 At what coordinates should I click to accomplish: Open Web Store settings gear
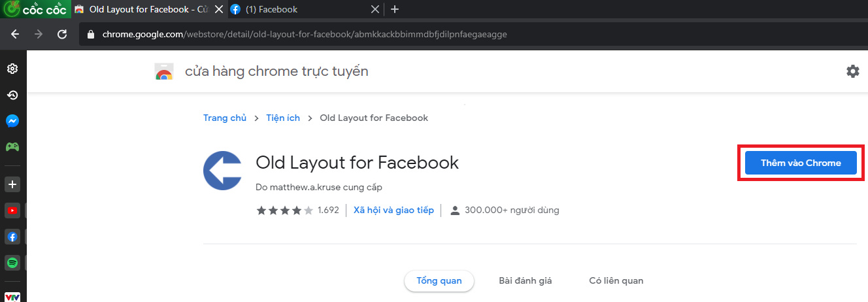click(x=853, y=71)
